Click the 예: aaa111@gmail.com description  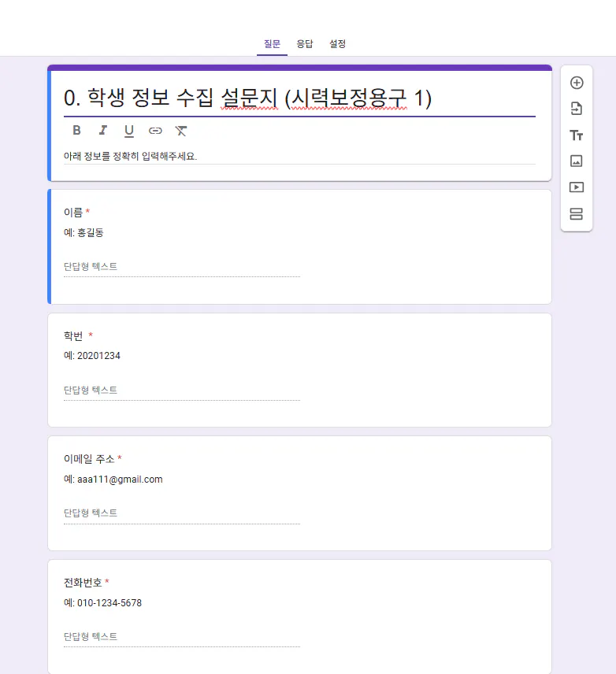[x=113, y=480]
